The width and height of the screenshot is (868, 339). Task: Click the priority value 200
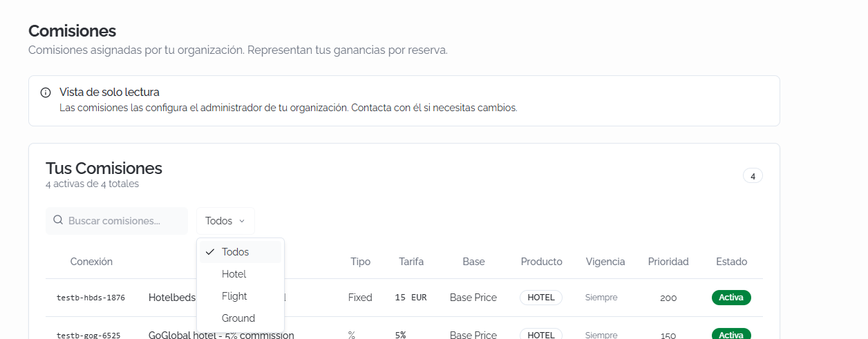click(668, 298)
